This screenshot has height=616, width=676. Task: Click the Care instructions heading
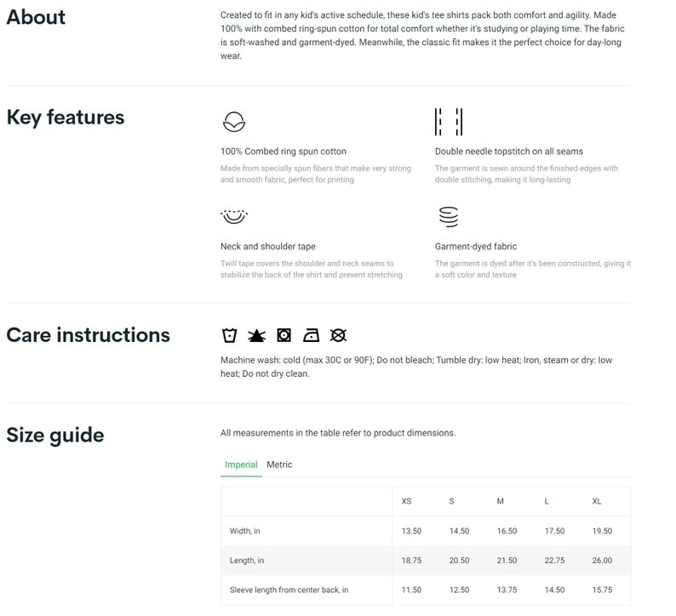point(89,335)
